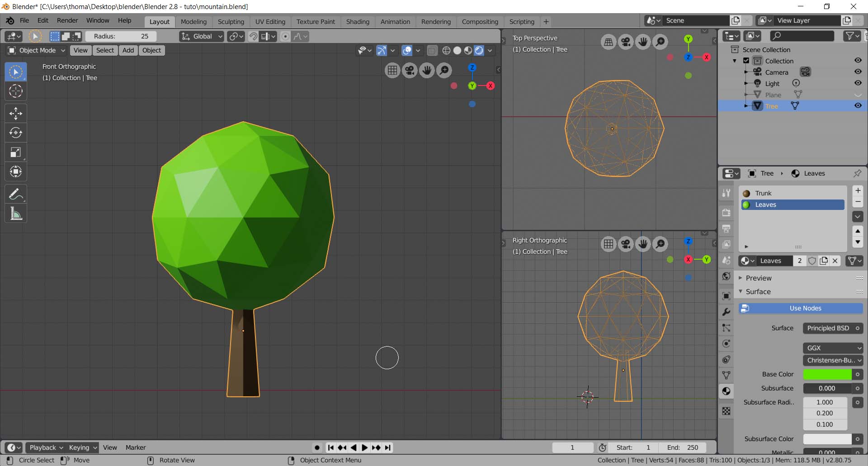Open the green Base Color swatch
Viewport: 868px width, 466px height.
pyautogui.click(x=827, y=374)
